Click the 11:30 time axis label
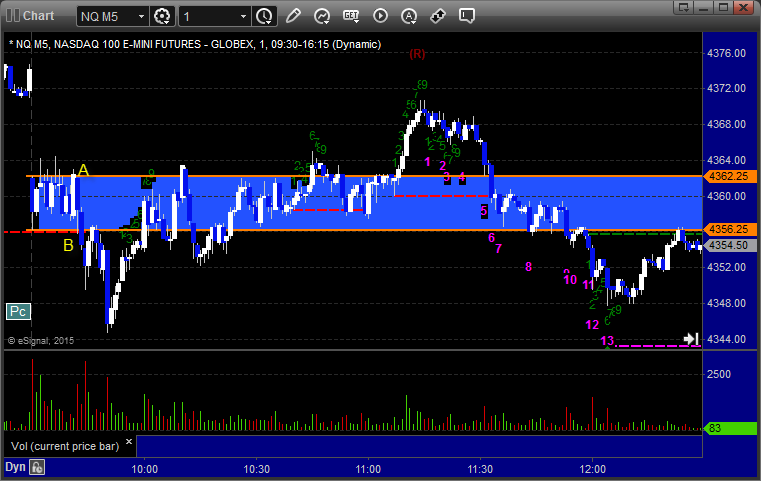761x481 pixels. click(x=480, y=469)
